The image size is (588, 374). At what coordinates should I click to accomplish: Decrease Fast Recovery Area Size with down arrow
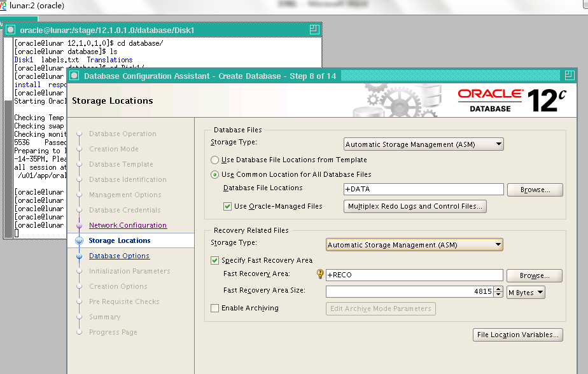[x=498, y=294]
